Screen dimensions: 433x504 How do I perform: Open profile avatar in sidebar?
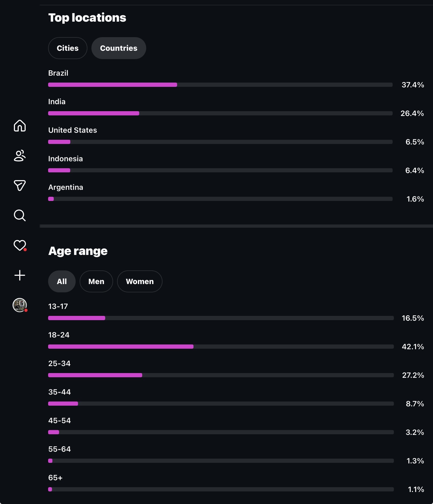[20, 305]
